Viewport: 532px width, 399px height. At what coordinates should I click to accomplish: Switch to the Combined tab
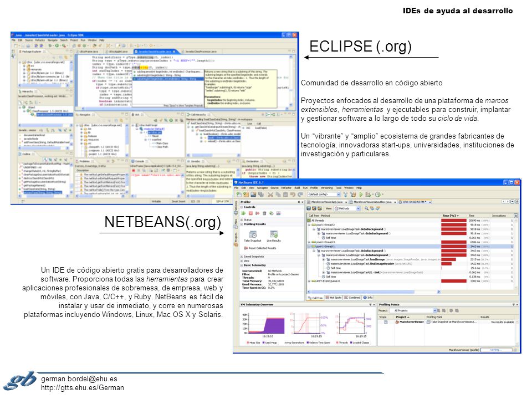pyautogui.click(x=352, y=298)
